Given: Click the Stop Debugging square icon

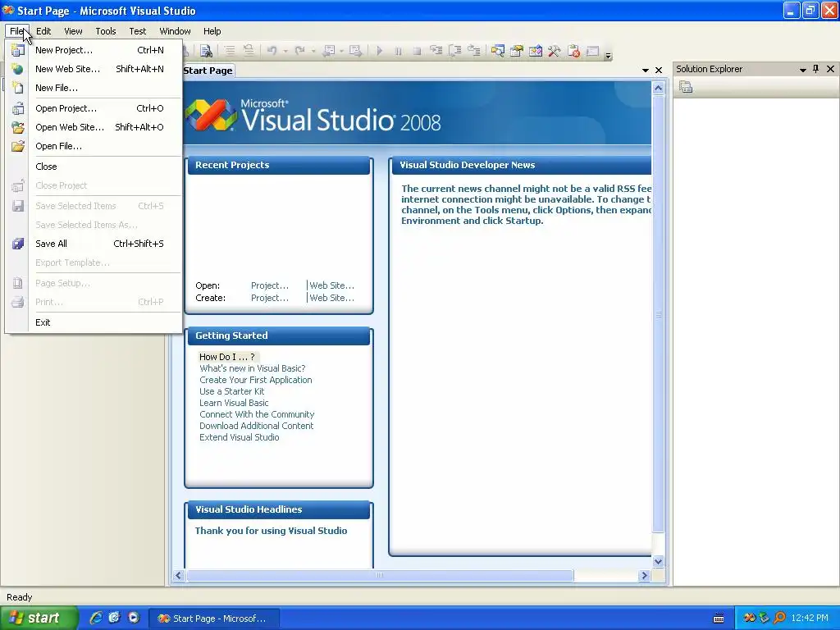Looking at the screenshot, I should (417, 51).
